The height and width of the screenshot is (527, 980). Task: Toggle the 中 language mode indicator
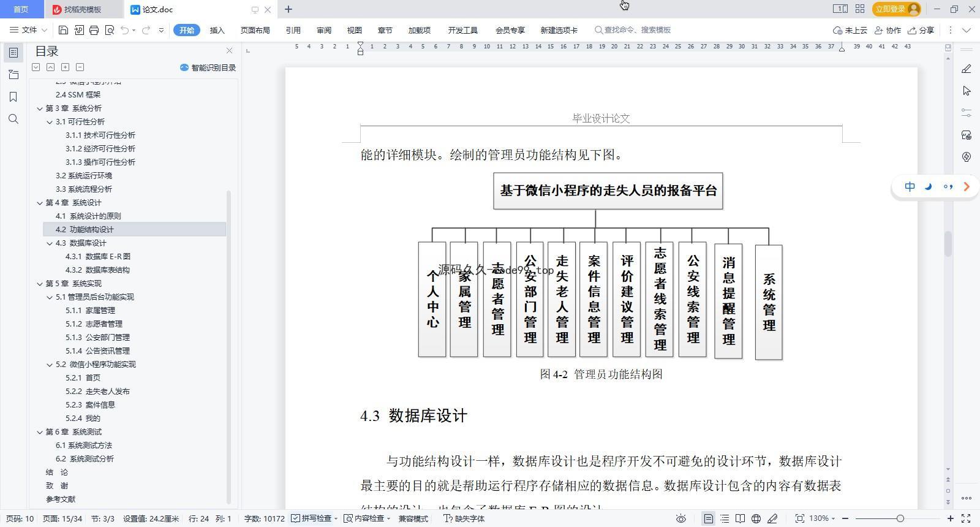coord(910,186)
